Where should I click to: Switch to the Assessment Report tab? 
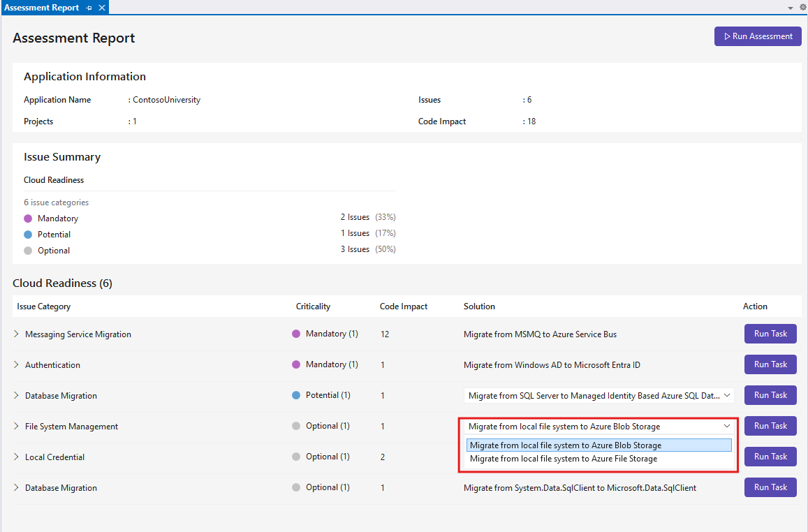click(x=42, y=8)
